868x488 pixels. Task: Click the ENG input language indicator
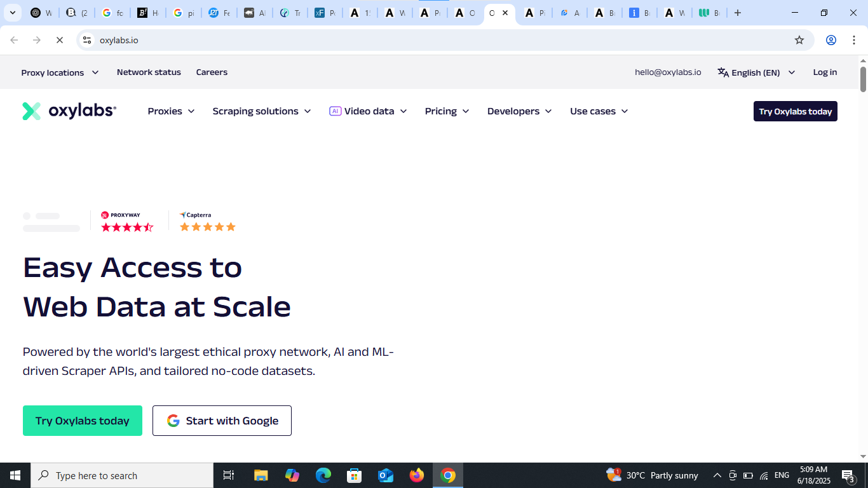[782, 475]
